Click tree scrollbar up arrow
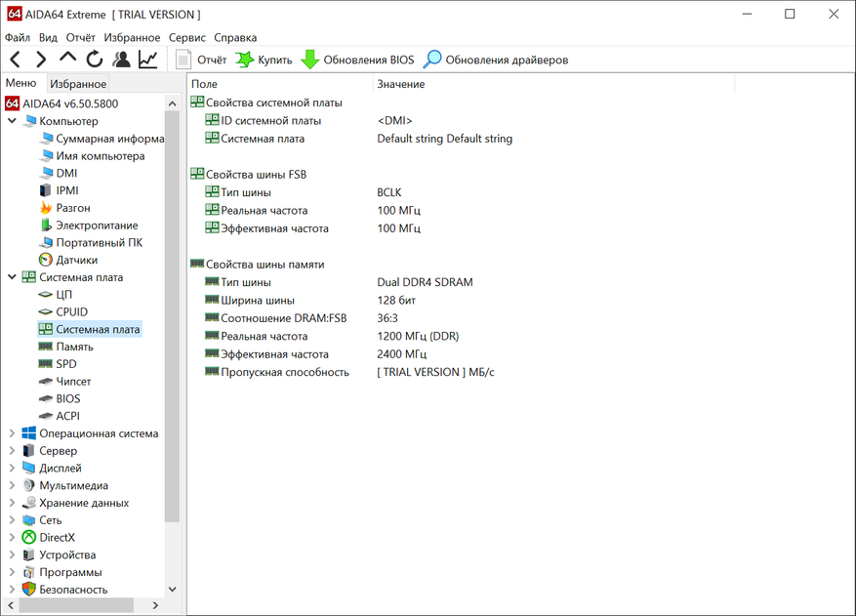Screen dimensions: 856x616 (x=173, y=103)
